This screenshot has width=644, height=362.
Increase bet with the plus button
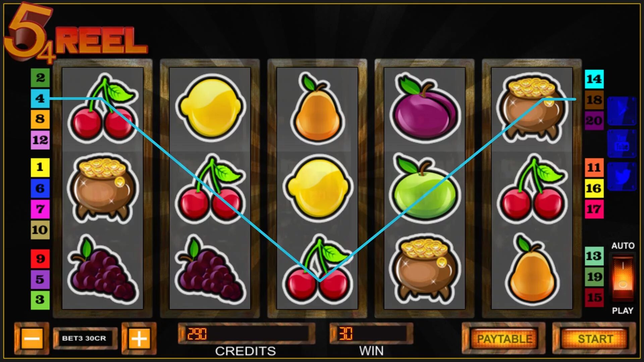pyautogui.click(x=139, y=339)
